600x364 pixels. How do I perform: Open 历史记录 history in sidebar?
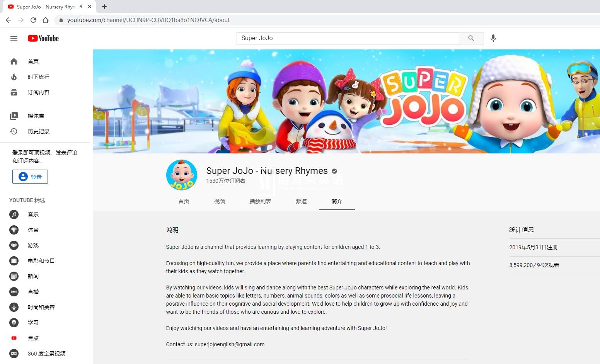tap(38, 131)
